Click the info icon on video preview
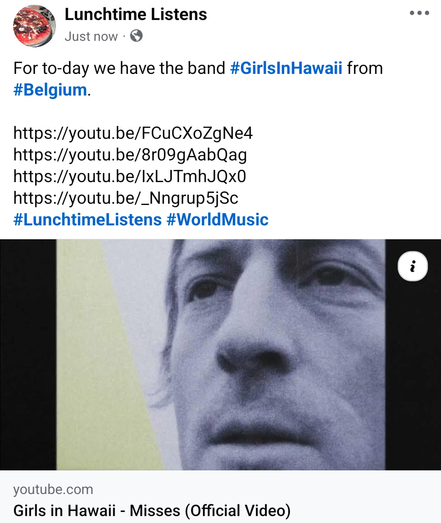 click(413, 267)
